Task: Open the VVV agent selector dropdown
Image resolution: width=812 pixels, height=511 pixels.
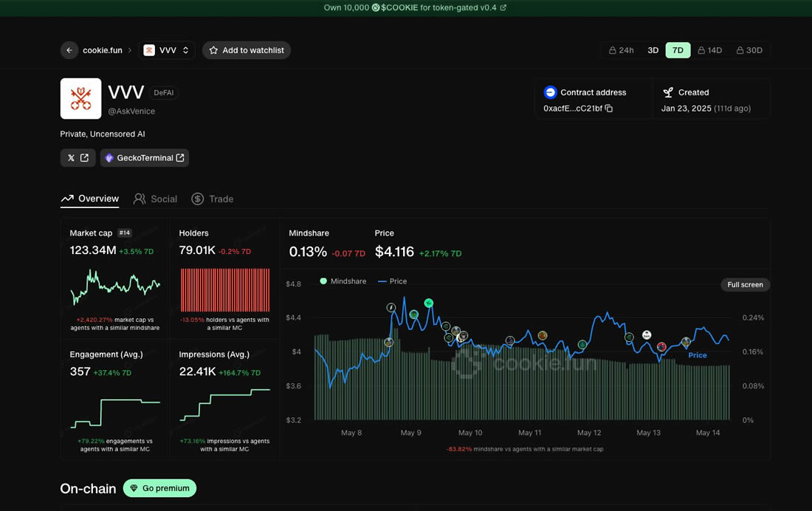Action: pos(166,50)
